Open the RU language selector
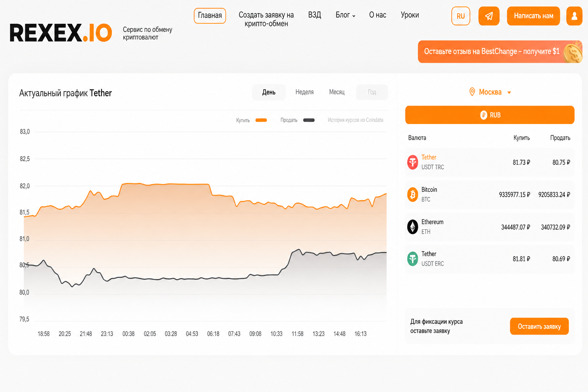Screen dimensions: 588x392 461,16
